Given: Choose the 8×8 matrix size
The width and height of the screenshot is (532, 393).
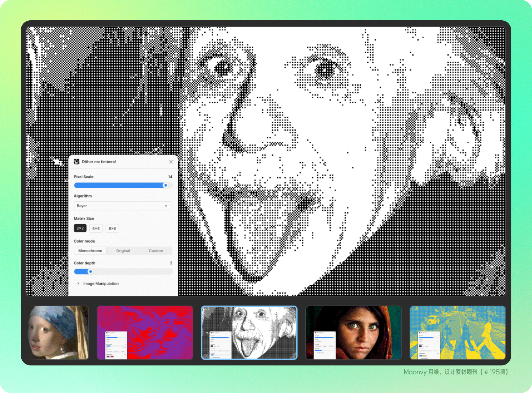Looking at the screenshot, I should click(112, 228).
